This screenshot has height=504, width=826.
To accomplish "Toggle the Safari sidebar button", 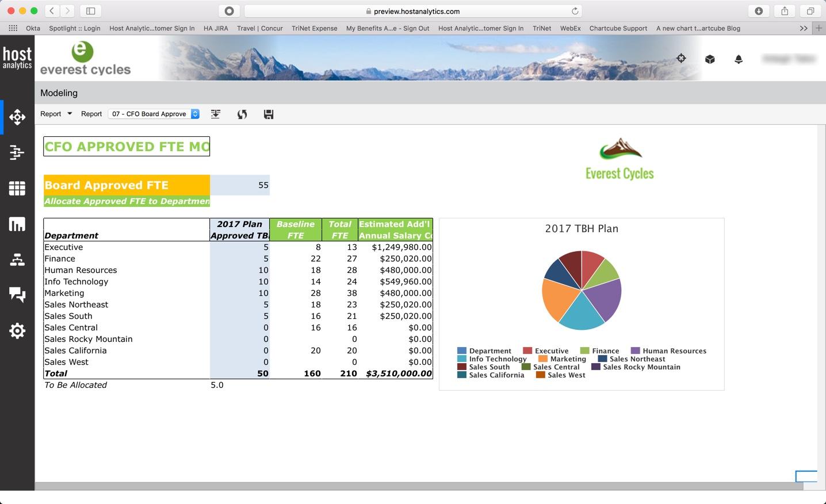I will 90,11.
